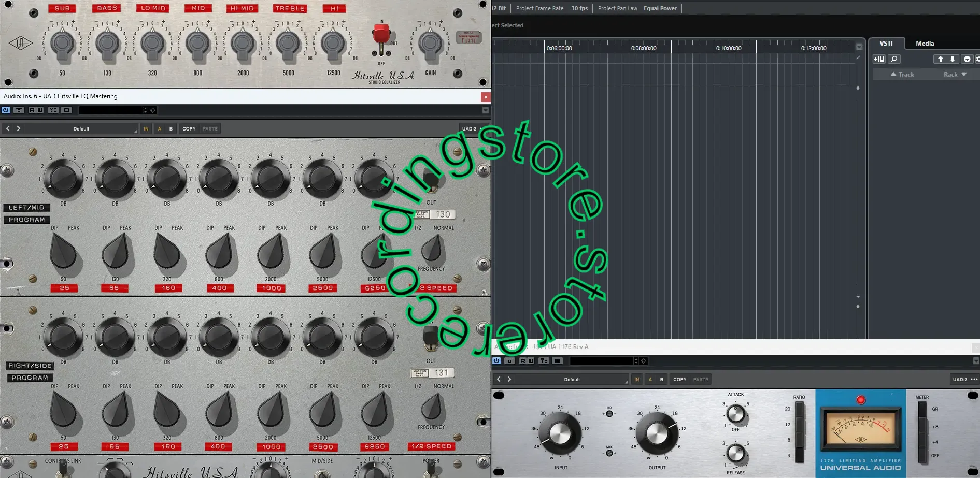Toggle the IN button in Hitsville EQ Mastering

tap(146, 128)
